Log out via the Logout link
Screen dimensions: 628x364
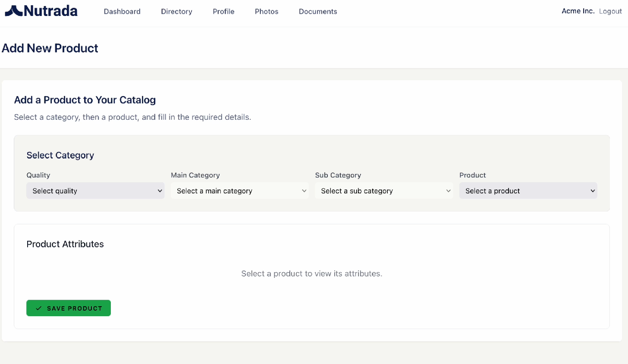tap(610, 11)
